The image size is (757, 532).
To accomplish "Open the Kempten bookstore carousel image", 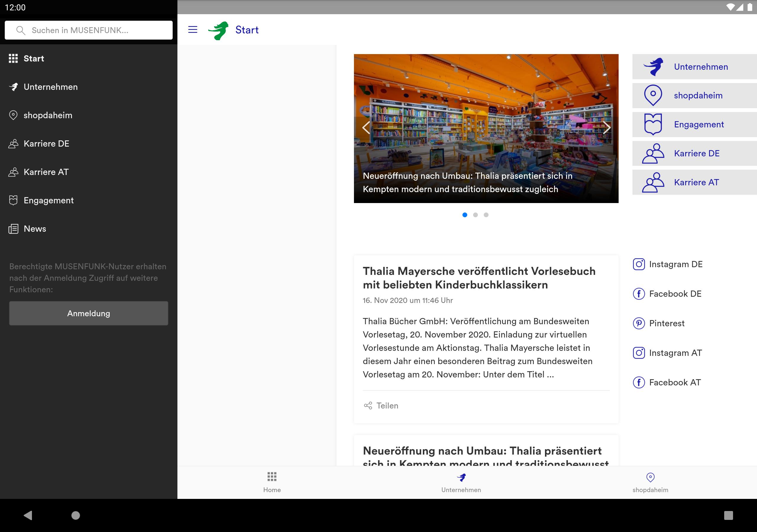I will pos(486,129).
